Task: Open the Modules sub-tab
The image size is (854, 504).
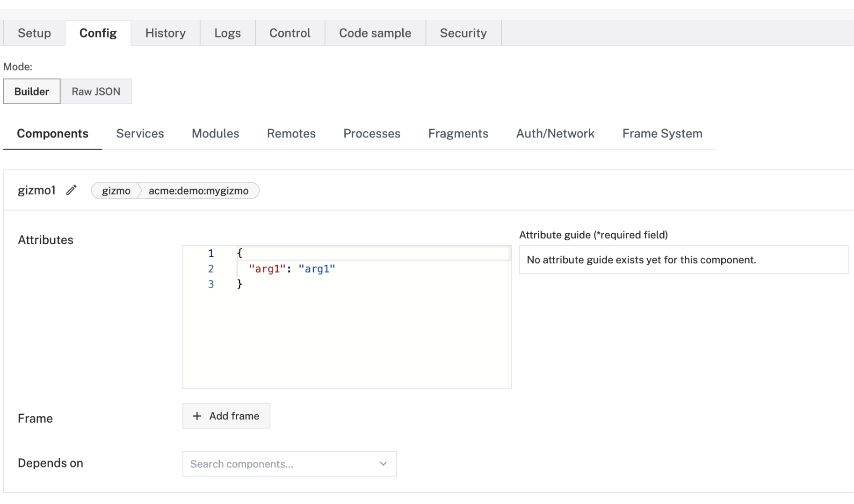Action: (x=216, y=134)
